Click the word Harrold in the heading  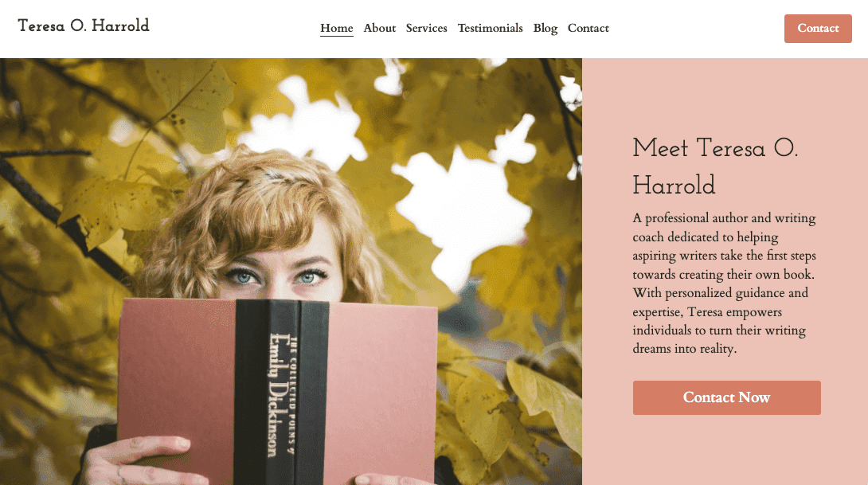pyautogui.click(x=674, y=186)
